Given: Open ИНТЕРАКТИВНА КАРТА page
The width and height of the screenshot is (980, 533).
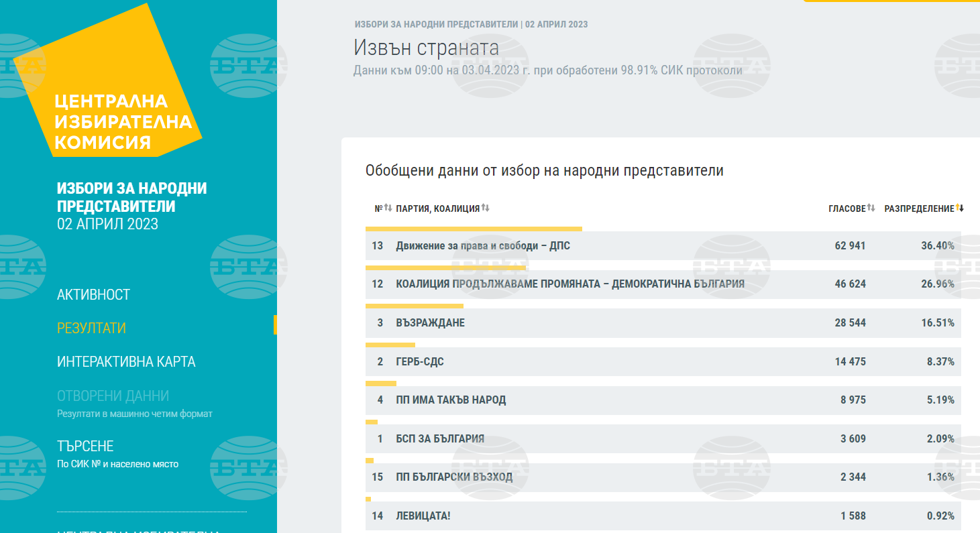Looking at the screenshot, I should click(x=126, y=362).
